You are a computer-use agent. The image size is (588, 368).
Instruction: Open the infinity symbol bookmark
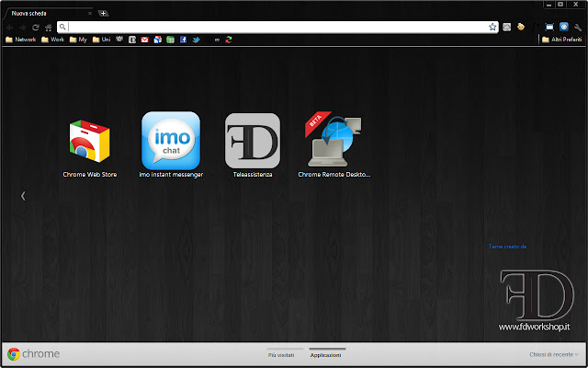point(217,40)
